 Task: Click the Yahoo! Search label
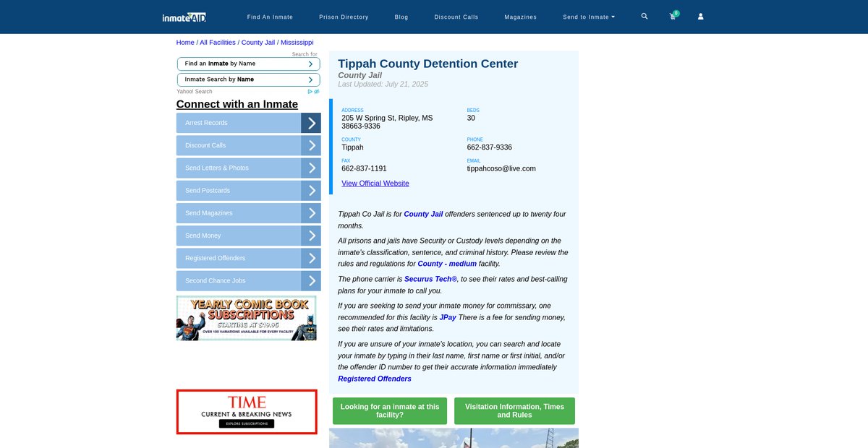[x=195, y=92]
